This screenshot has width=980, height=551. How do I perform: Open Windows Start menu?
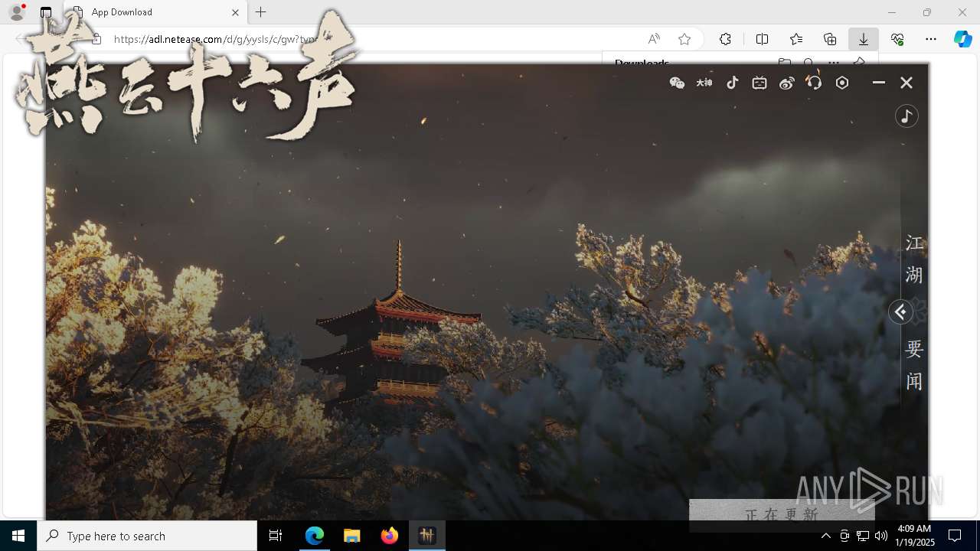click(x=18, y=536)
